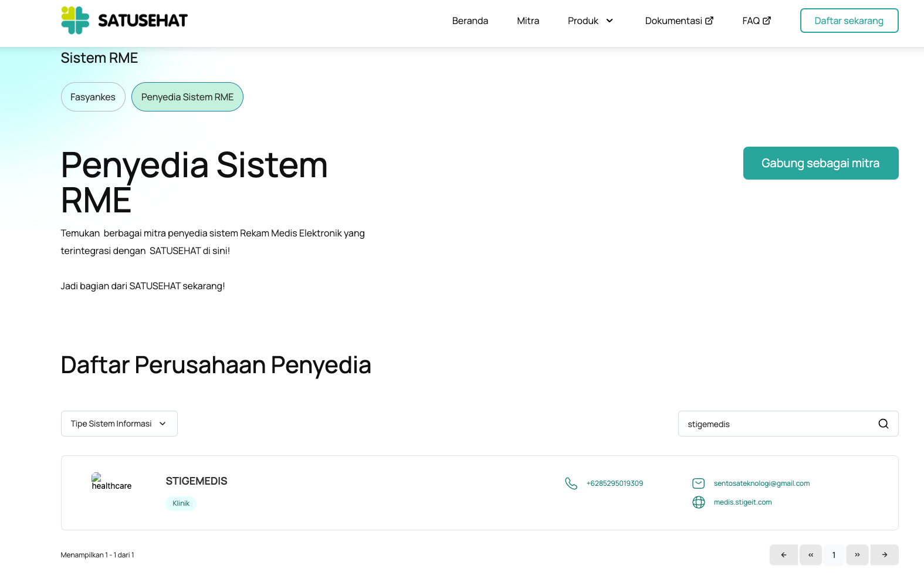This screenshot has height=575, width=924.
Task: Click the Daftar sekarang button
Action: click(x=849, y=21)
